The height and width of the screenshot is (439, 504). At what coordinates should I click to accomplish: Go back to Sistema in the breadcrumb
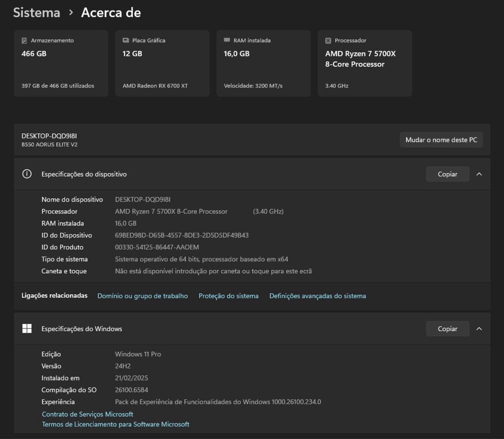tap(37, 13)
